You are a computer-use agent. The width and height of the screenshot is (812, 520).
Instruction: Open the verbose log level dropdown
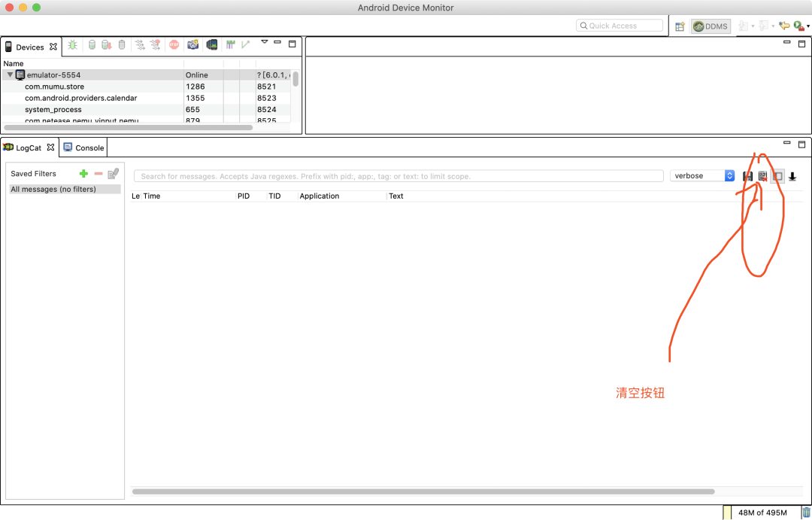[728, 175]
